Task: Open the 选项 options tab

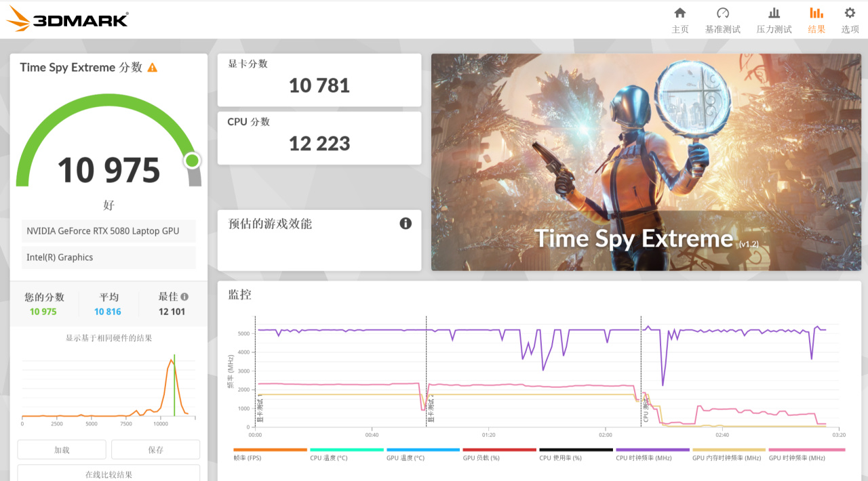Action: click(850, 20)
